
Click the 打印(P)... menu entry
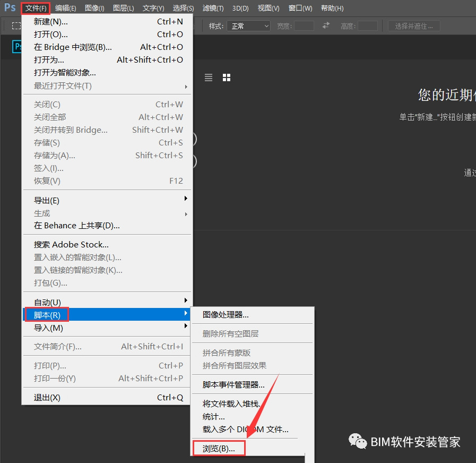(107, 365)
